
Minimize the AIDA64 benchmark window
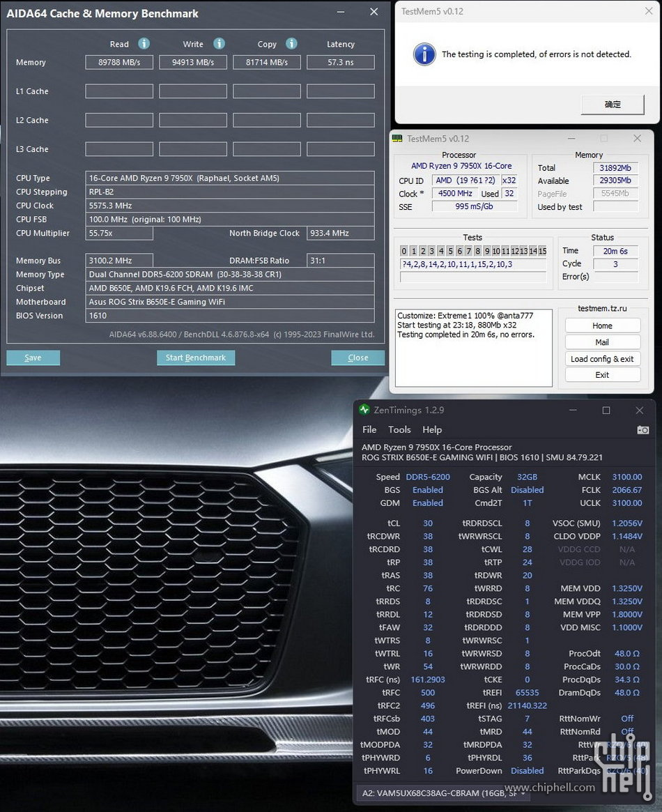(341, 12)
